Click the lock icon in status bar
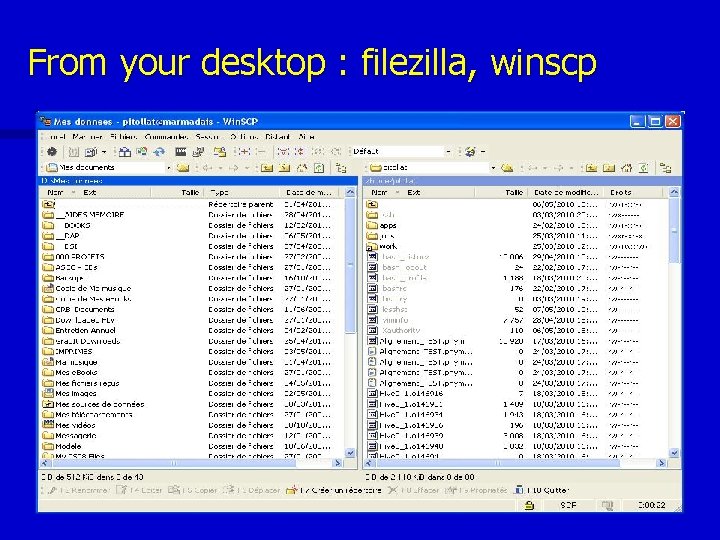The image size is (720, 540). point(529,506)
